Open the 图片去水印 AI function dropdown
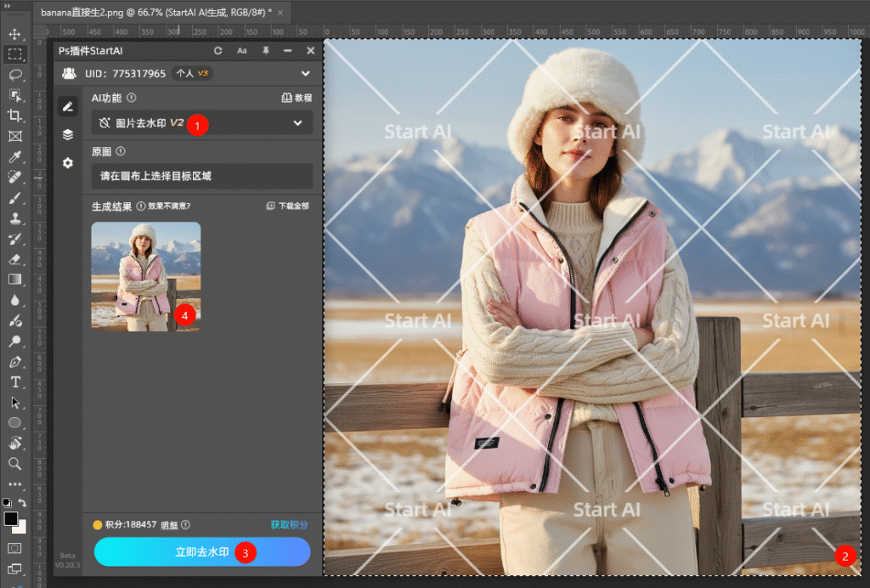The height and width of the screenshot is (588, 870). 202,123
